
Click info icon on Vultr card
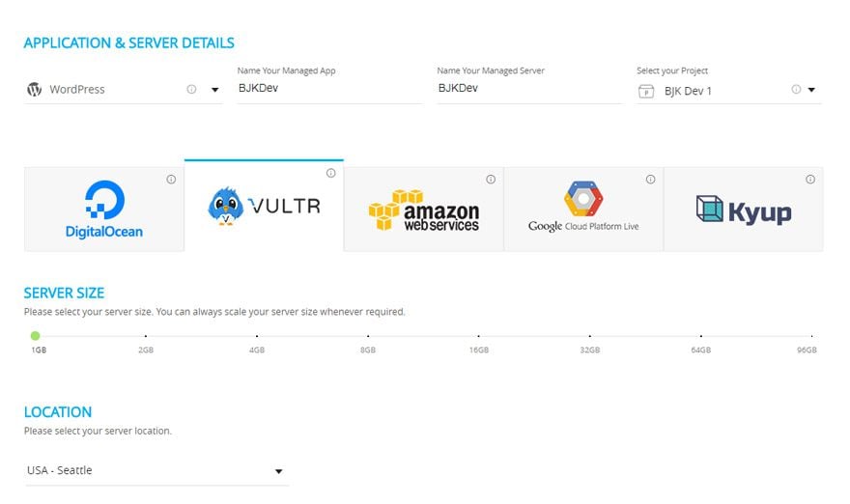[x=330, y=173]
